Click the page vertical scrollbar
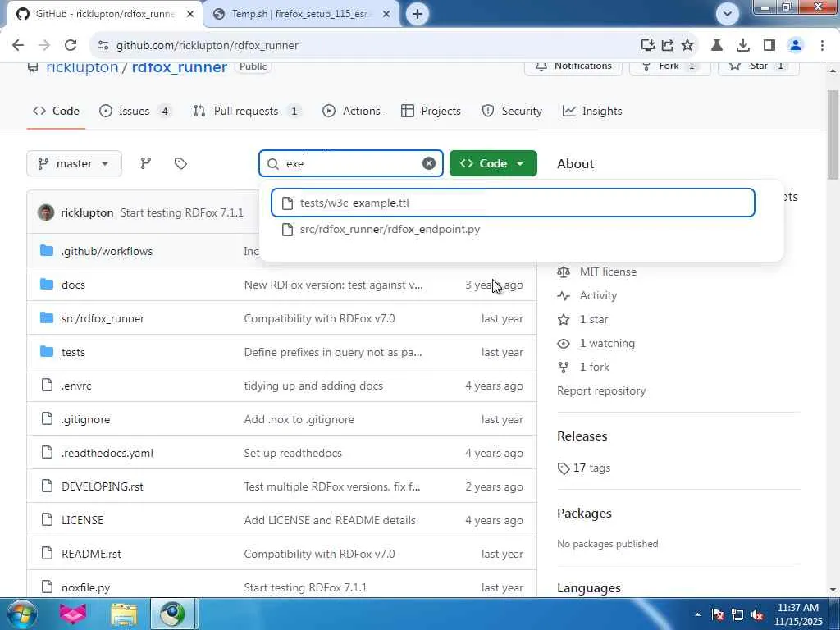Viewport: 840px width, 630px height. click(833, 136)
